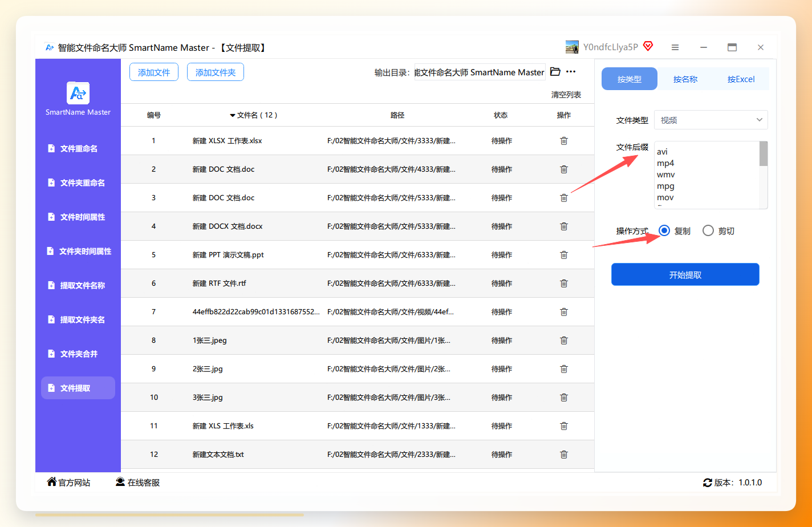The width and height of the screenshot is (812, 527).
Task: Open the hamburger menu in title bar
Action: tap(675, 47)
